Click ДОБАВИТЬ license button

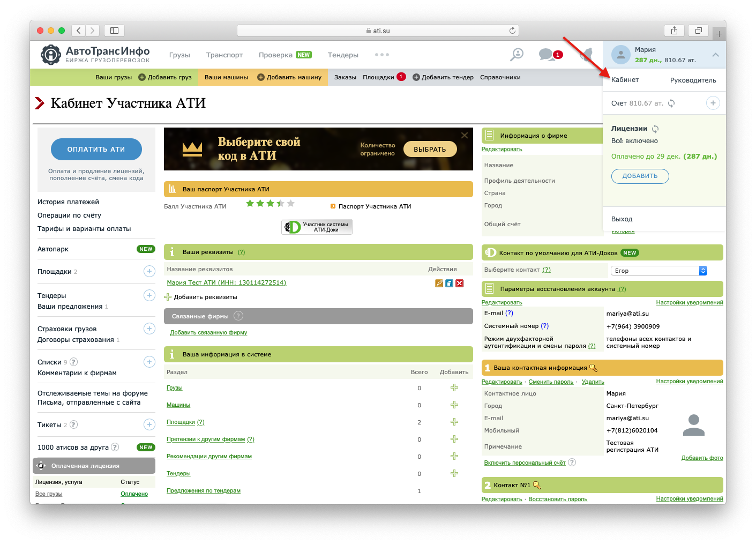(640, 176)
